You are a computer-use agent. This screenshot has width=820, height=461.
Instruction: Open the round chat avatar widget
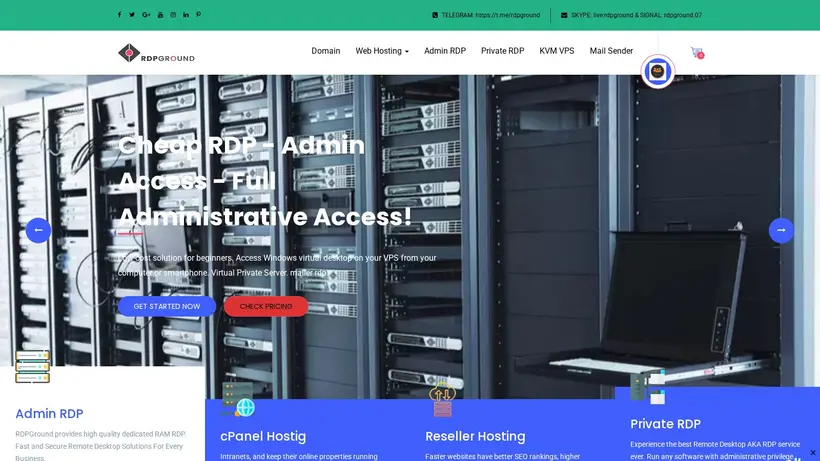(x=657, y=71)
